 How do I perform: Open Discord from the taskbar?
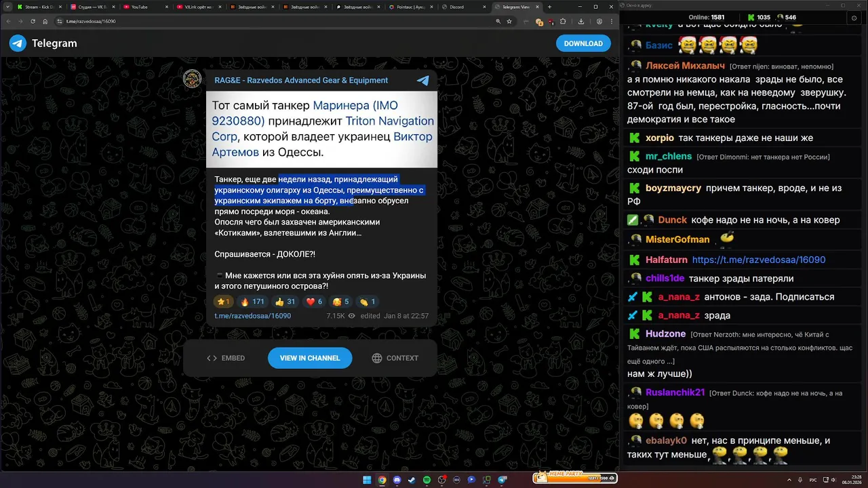[x=397, y=480]
